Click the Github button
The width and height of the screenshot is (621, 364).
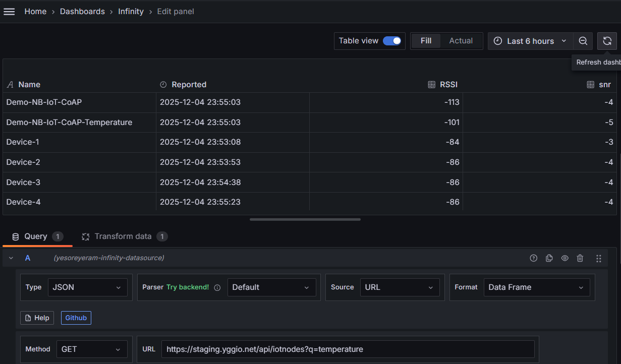(76, 318)
